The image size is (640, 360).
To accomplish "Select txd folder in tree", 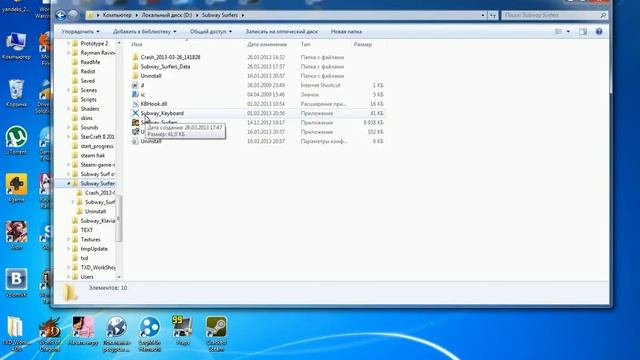I will (x=84, y=258).
